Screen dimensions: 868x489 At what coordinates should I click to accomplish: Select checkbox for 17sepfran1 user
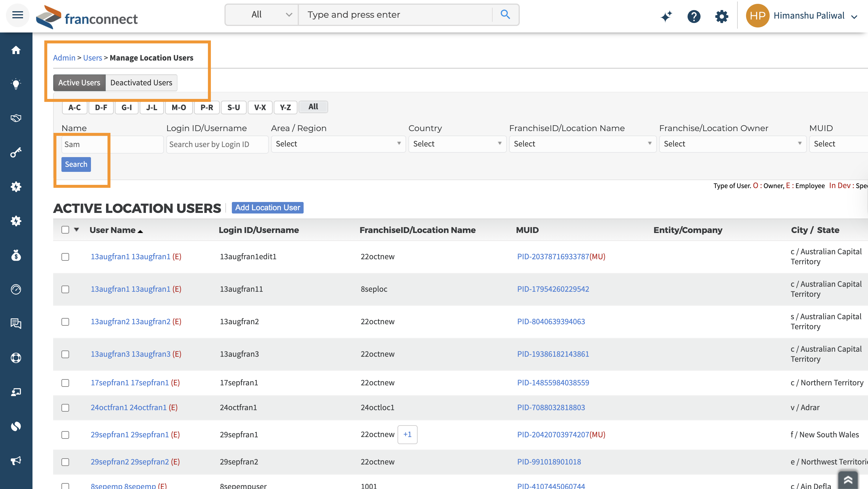point(65,383)
